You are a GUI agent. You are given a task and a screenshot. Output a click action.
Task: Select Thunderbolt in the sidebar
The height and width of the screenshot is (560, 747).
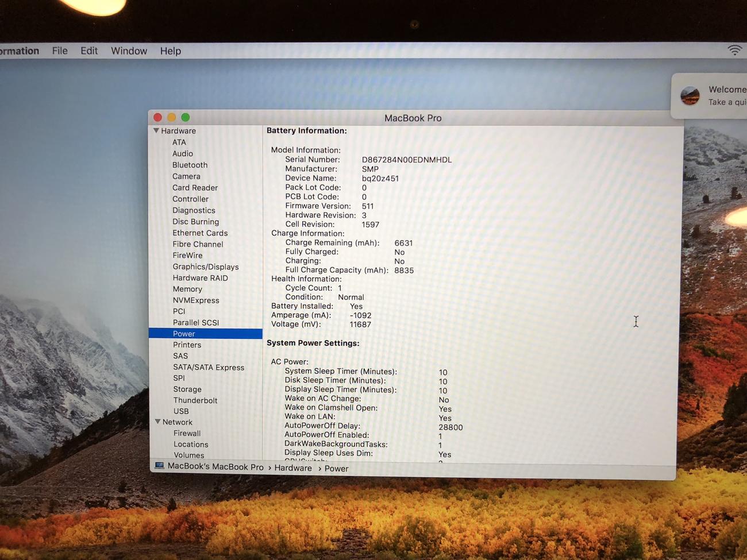(195, 400)
